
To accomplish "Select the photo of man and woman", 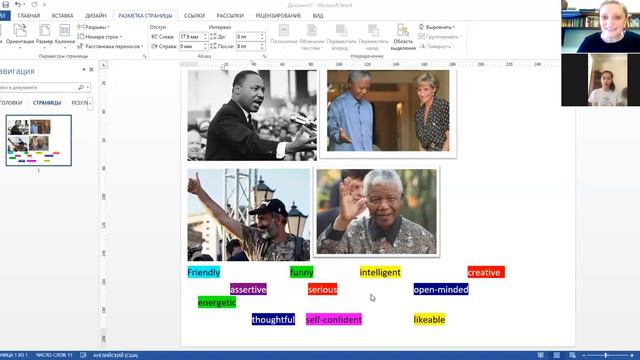I will click(x=388, y=111).
